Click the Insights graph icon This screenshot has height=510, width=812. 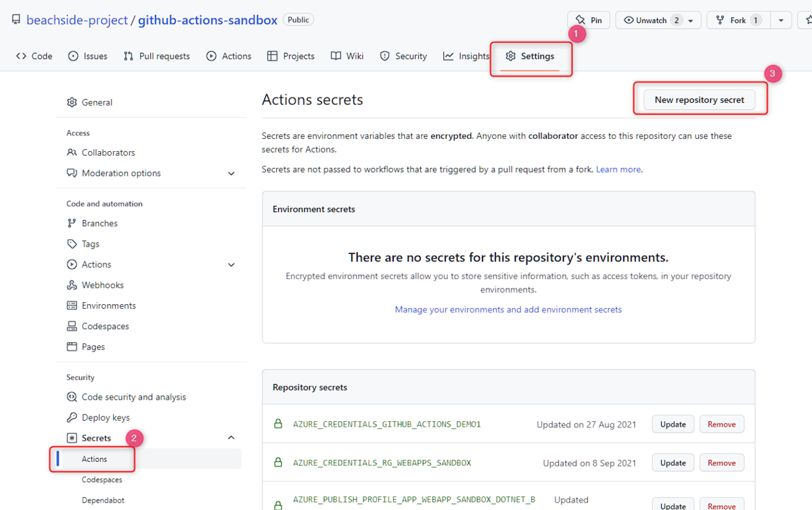coord(449,56)
